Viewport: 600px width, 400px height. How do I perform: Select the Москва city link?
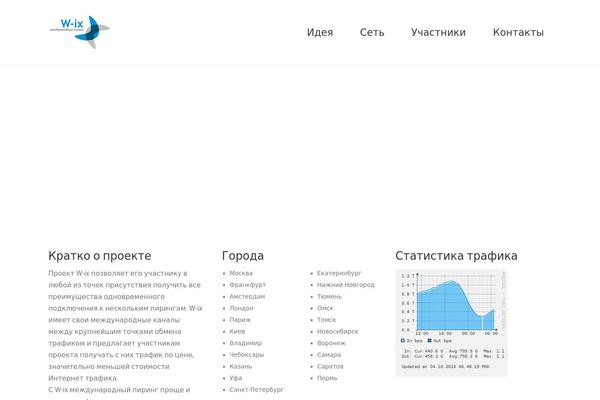click(x=241, y=273)
